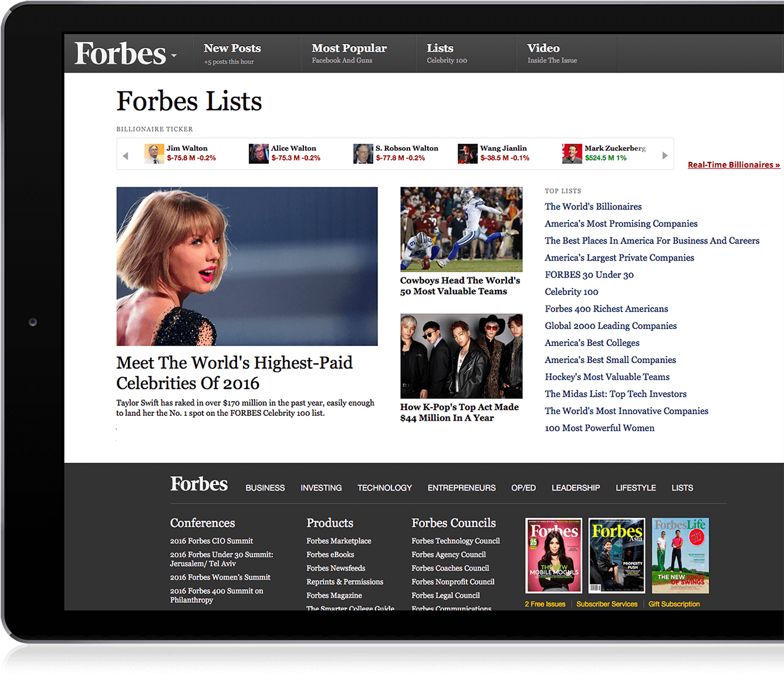Open the New Posts menu
Image resolution: width=784 pixels, height=674 pixels.
pos(232,49)
